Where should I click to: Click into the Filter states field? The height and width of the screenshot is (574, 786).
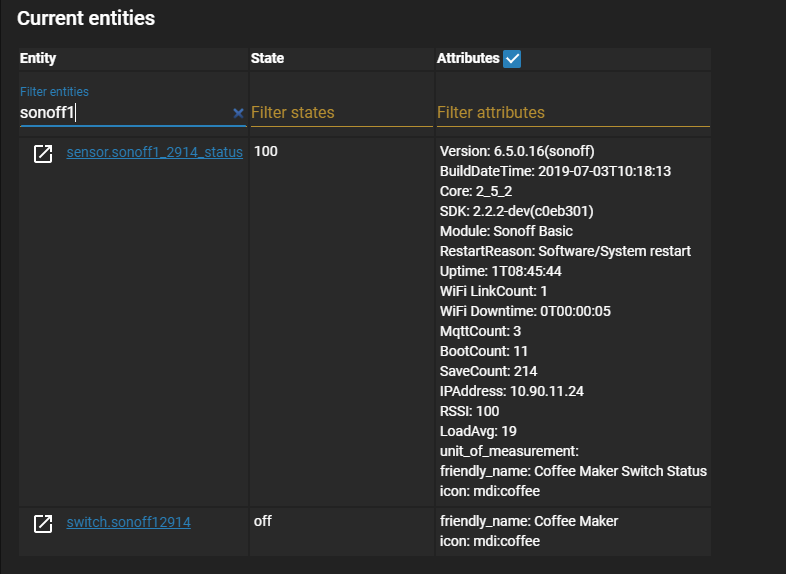[x=341, y=113]
